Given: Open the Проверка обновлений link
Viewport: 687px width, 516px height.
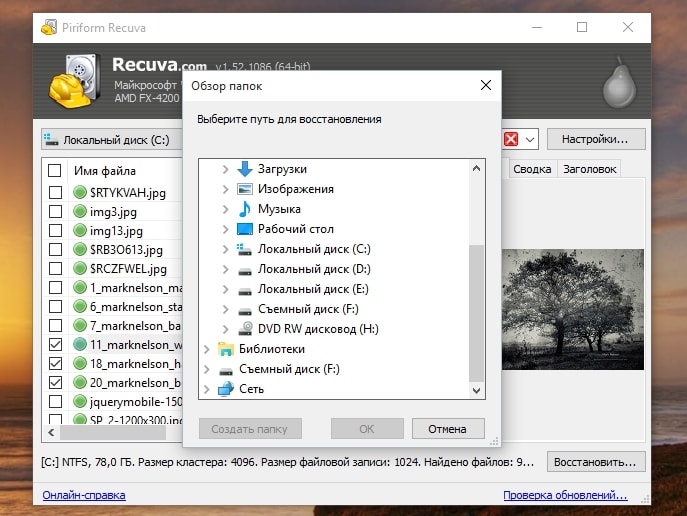Looking at the screenshot, I should point(565,495).
